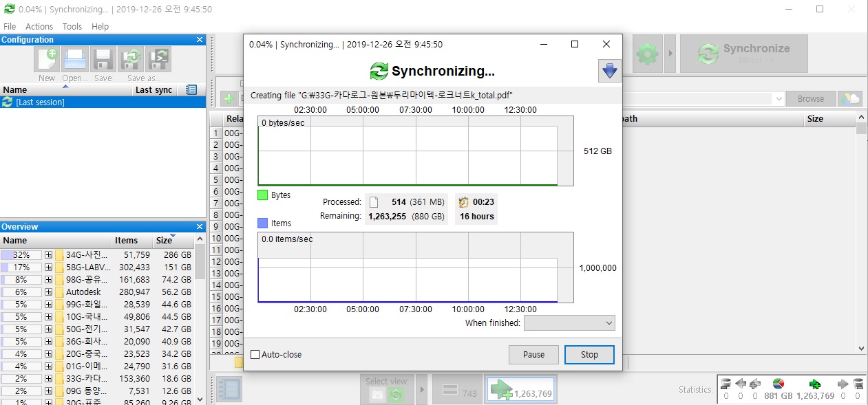Click the Save configuration floppy icon

103,60
